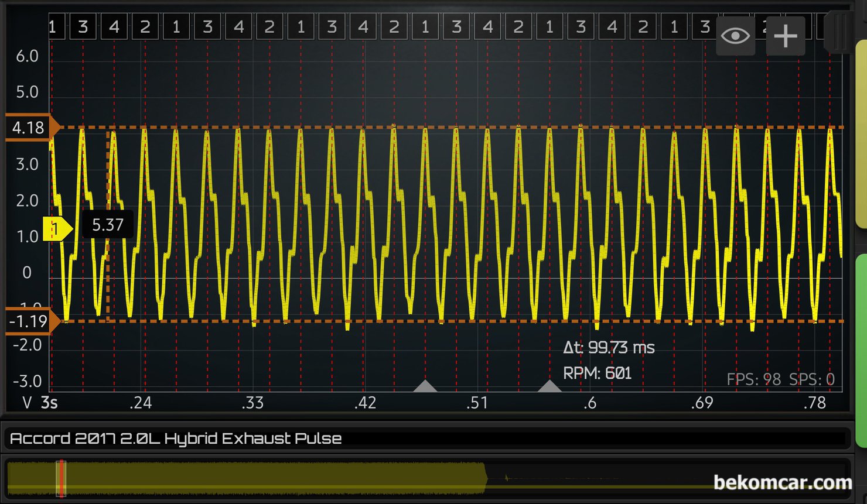Toggle the yellow channel tab on right edge
This screenshot has height=504, width=867.
(861, 135)
